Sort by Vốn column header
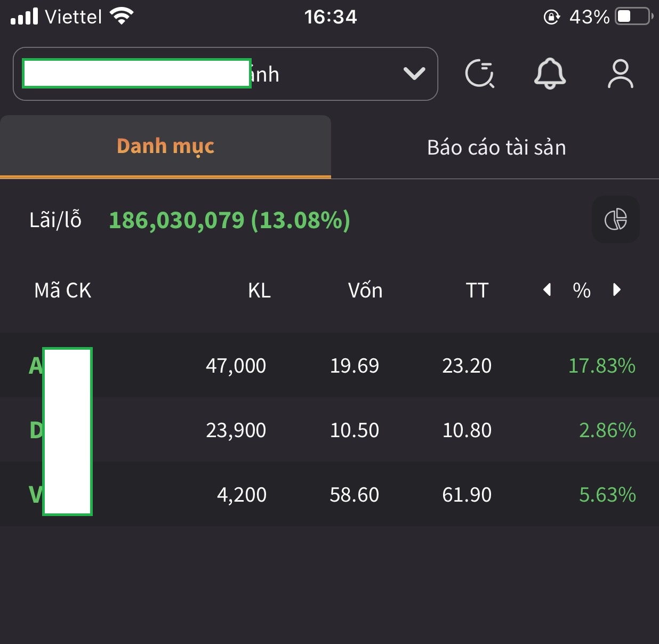The image size is (659, 644). click(x=365, y=291)
